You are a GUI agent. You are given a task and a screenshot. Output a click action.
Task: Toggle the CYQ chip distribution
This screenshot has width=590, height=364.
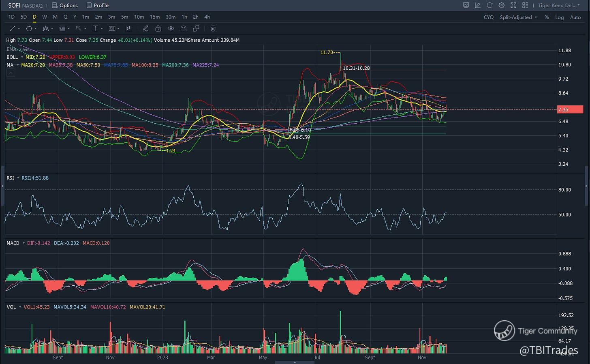(489, 17)
